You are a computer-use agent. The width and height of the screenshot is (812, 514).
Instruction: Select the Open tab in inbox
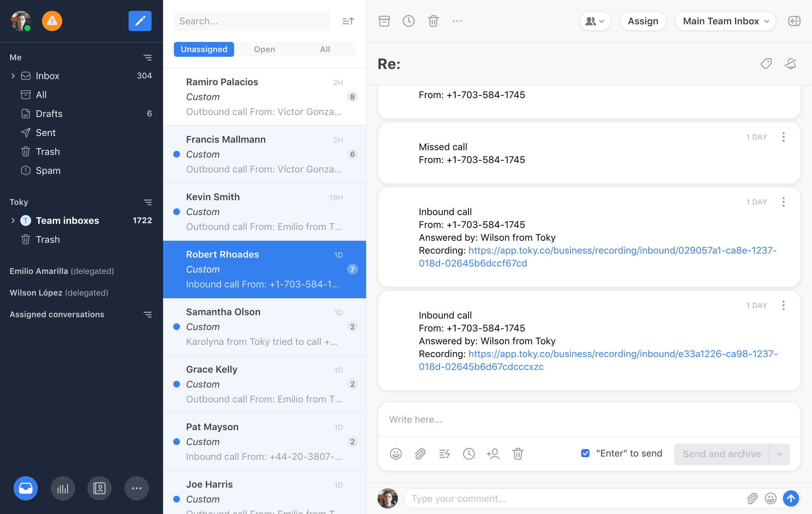[265, 49]
